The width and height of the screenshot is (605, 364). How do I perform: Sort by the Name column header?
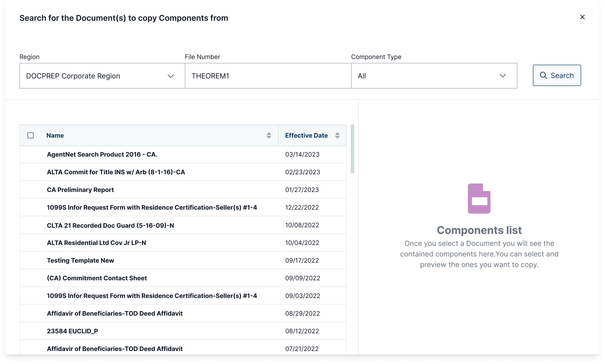[55, 135]
